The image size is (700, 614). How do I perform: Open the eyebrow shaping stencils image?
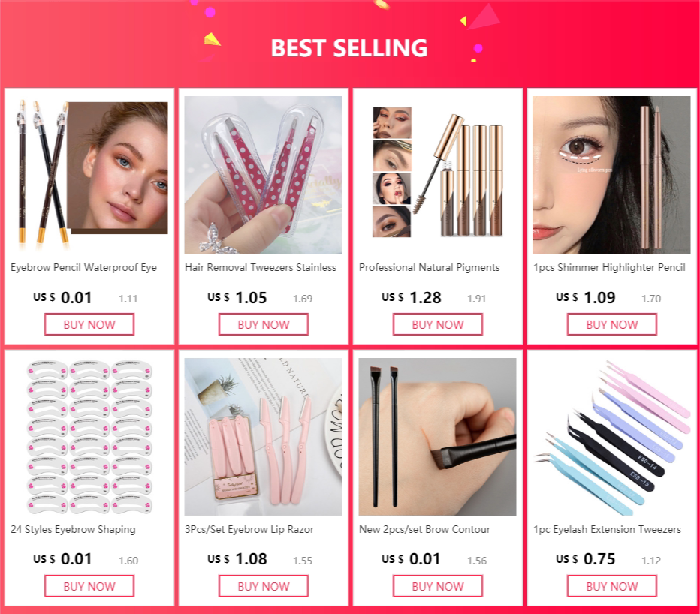(x=89, y=436)
